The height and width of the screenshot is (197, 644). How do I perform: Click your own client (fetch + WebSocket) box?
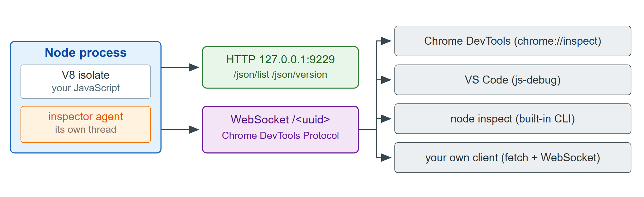tap(513, 158)
